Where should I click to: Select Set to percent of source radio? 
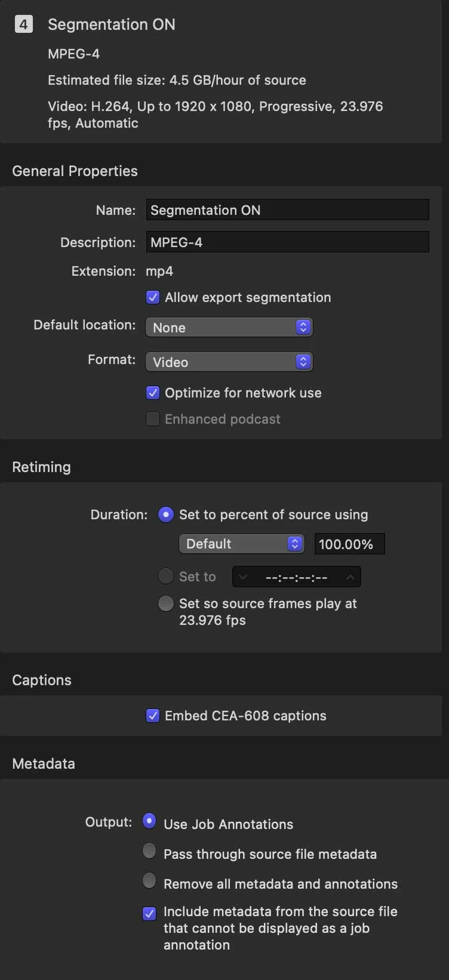click(165, 514)
